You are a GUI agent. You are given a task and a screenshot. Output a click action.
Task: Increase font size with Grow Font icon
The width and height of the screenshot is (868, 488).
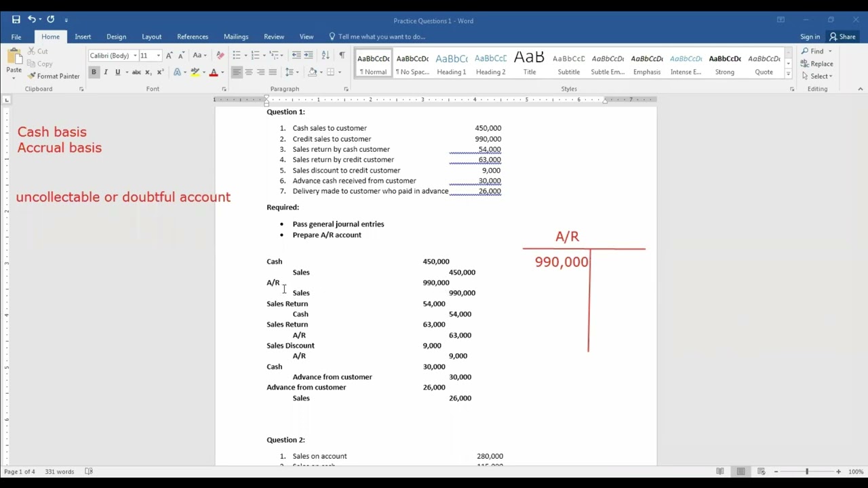tap(170, 56)
